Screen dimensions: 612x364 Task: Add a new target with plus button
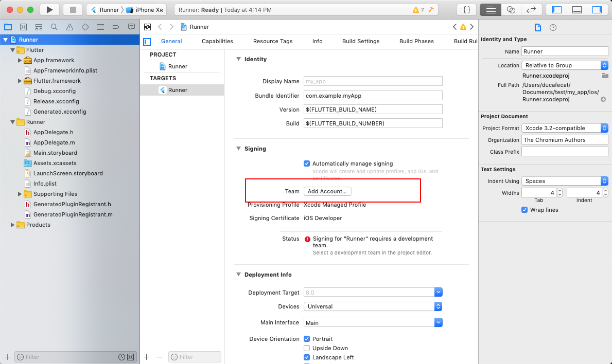tap(146, 357)
